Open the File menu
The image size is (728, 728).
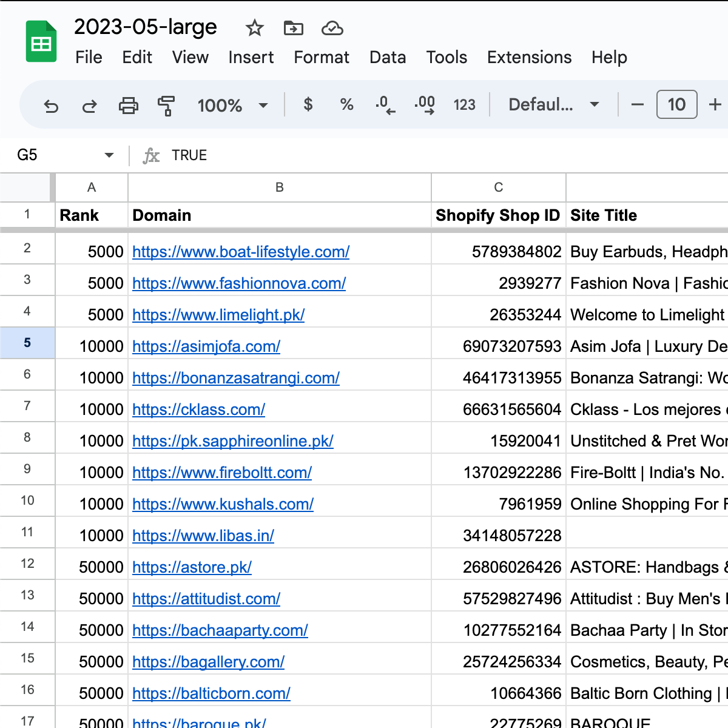click(89, 57)
